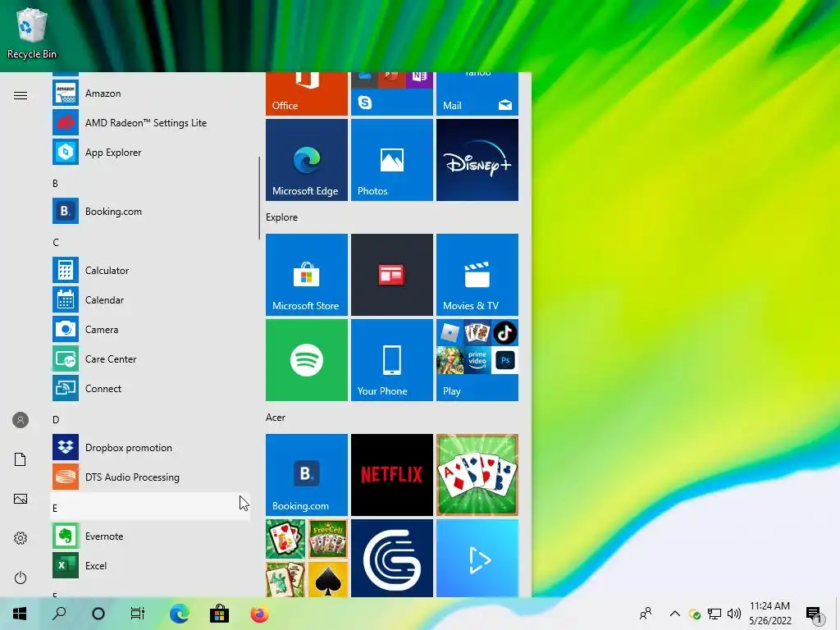Open People icon in system tray
Image resolution: width=840 pixels, height=630 pixels.
pos(646,614)
